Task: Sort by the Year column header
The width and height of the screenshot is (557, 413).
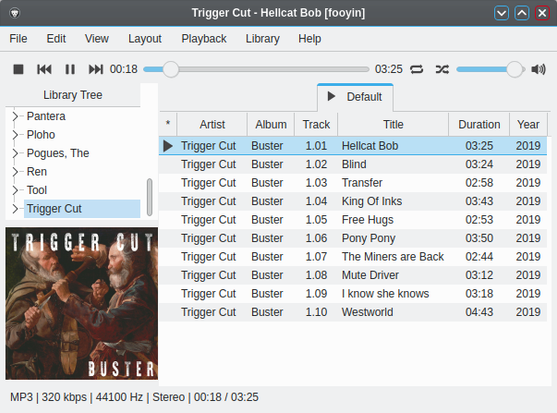Action: click(528, 124)
